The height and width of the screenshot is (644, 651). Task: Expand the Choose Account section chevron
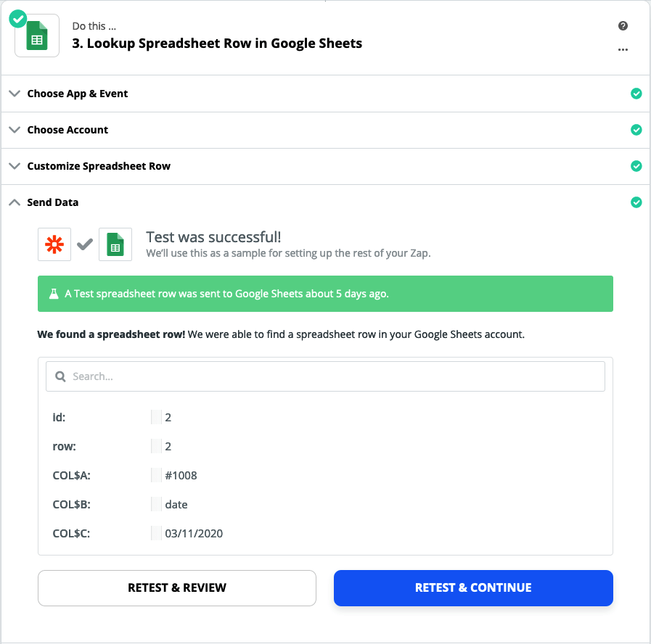(15, 130)
